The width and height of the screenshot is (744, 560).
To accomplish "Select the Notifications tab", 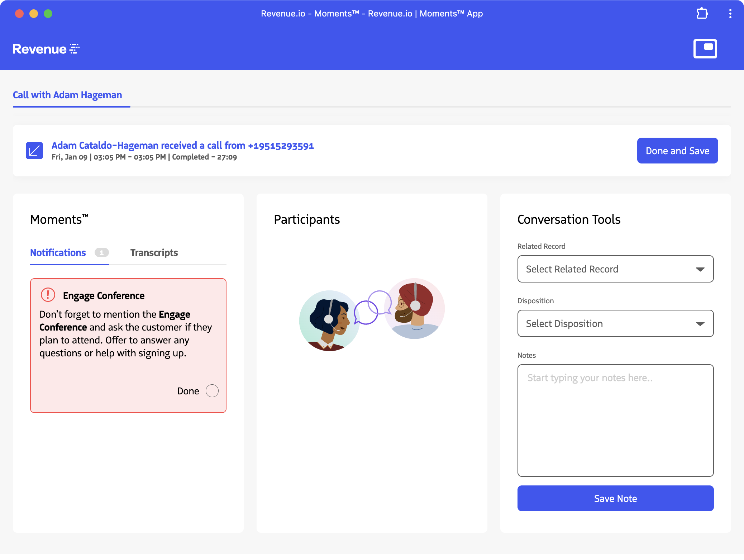I will pos(58,253).
